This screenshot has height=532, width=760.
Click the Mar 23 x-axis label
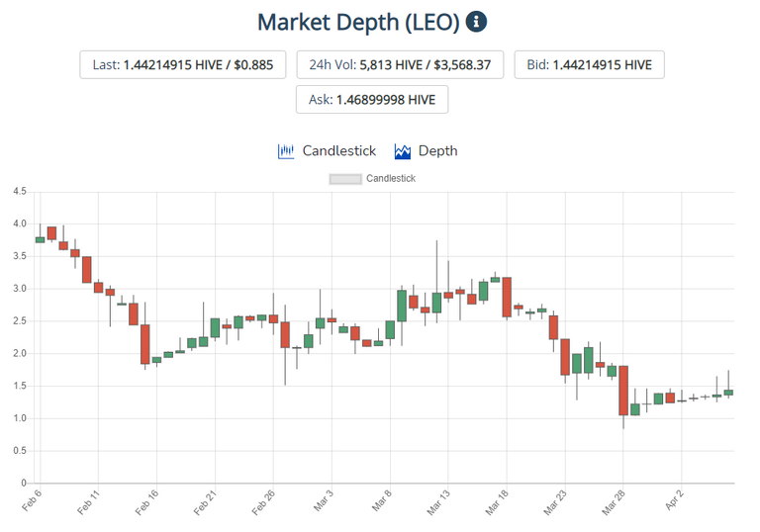coord(555,502)
